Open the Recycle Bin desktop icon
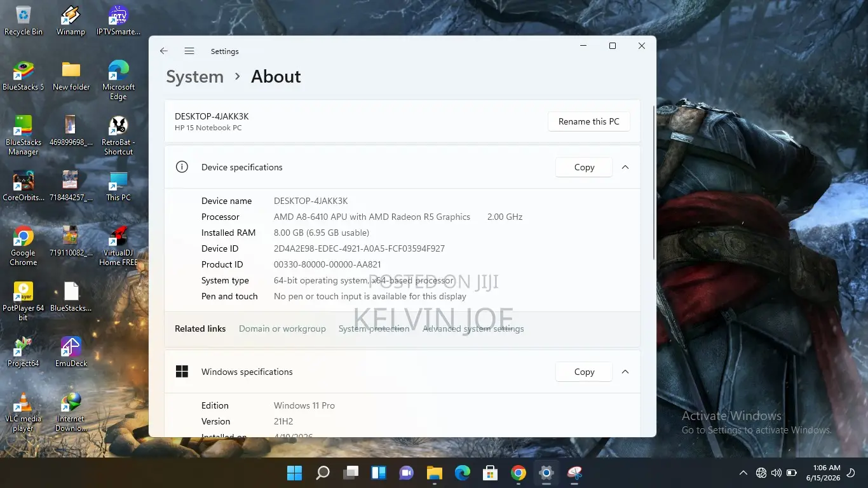Screen dimensions: 868x488 24,21
